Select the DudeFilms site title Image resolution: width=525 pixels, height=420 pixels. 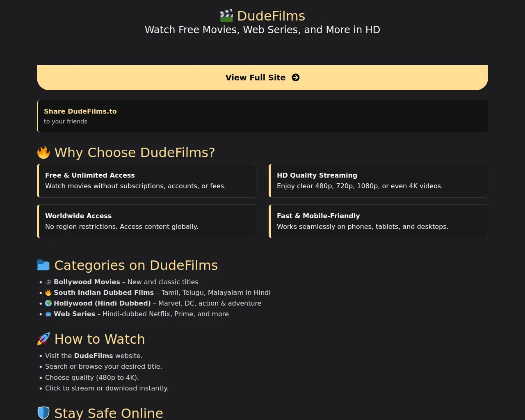tap(271, 16)
